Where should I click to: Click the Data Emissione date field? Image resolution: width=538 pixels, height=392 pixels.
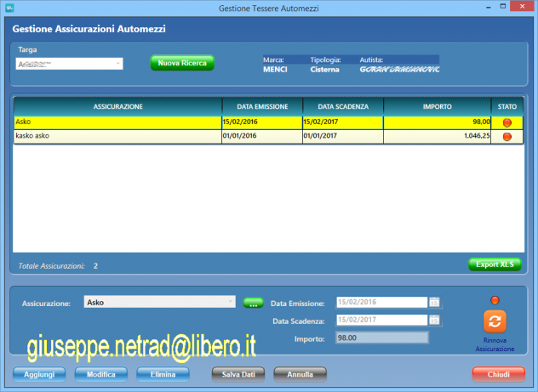coord(382,302)
